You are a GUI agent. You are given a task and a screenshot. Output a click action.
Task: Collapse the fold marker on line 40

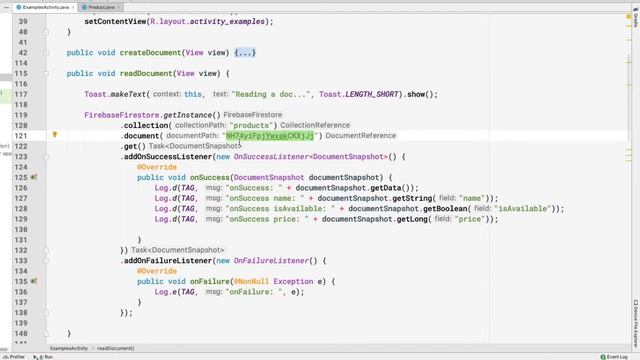(x=46, y=32)
